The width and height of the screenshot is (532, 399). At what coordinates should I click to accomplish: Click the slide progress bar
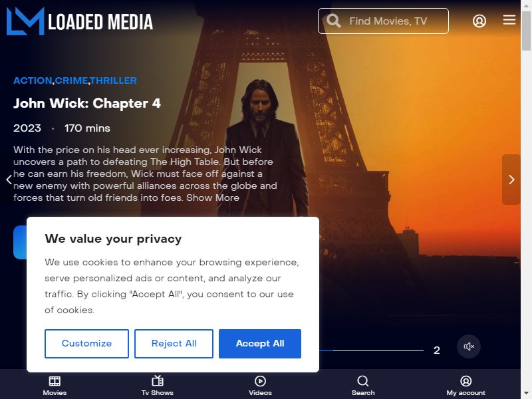point(371,350)
